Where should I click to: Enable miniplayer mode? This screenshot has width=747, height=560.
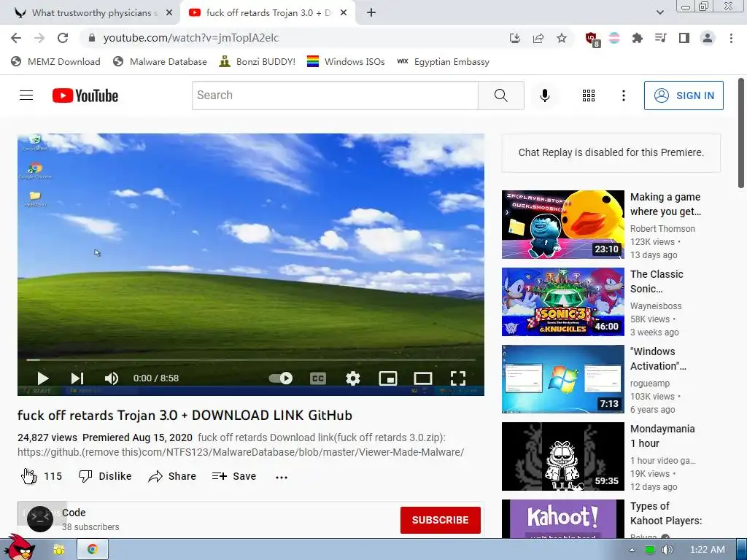tap(388, 378)
